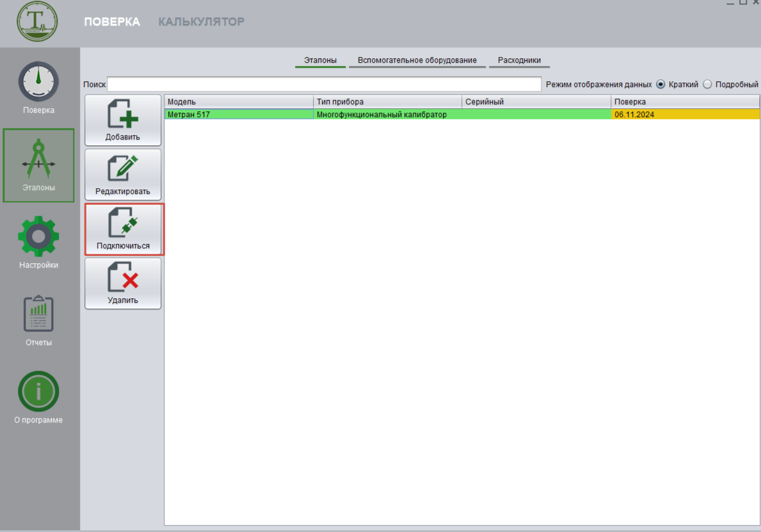Click the application logo at top left
Image resolution: width=761 pixels, height=532 pixels.
pyautogui.click(x=38, y=23)
